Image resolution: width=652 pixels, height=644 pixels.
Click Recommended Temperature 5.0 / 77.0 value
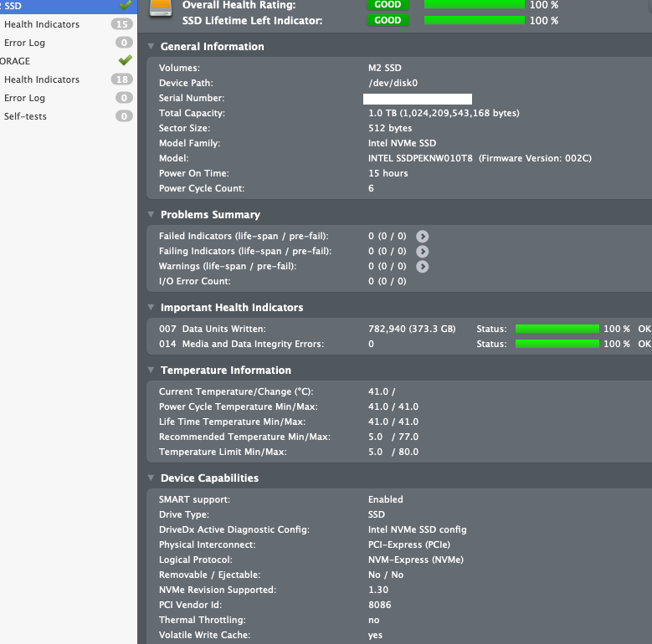pos(393,437)
